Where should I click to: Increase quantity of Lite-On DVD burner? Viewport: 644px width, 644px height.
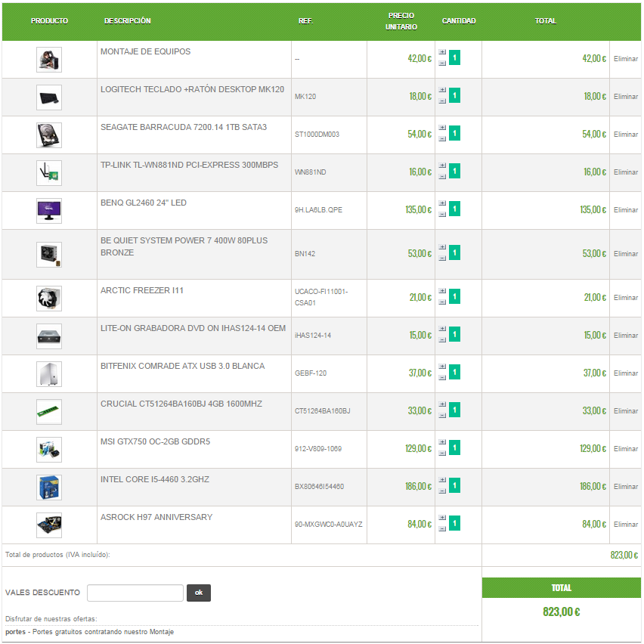click(x=442, y=329)
